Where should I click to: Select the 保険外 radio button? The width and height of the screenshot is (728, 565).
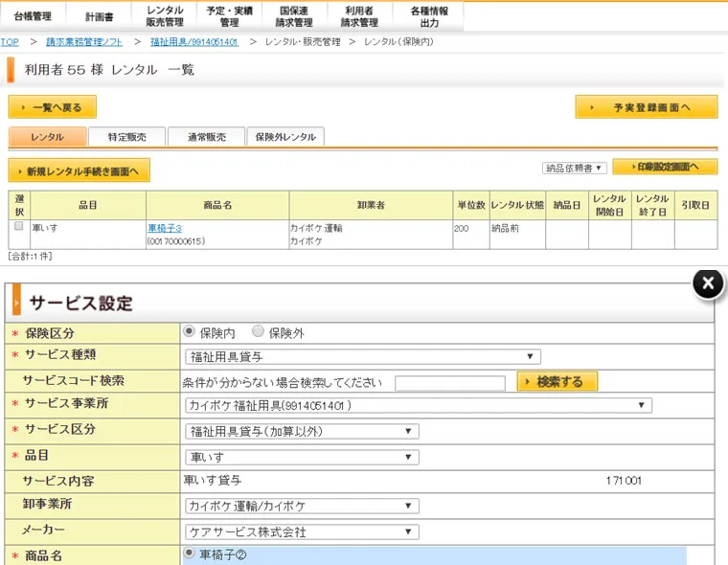tap(258, 331)
